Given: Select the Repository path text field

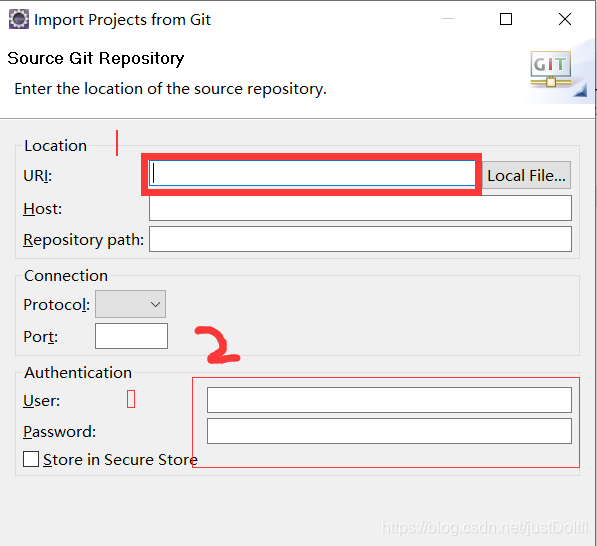Looking at the screenshot, I should (x=360, y=239).
